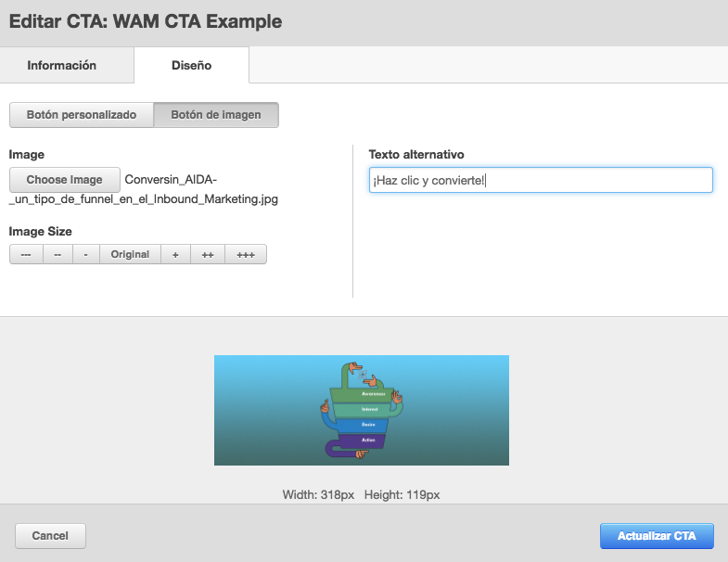
Task: Choose the Botón personalizado option
Action: pos(82,115)
